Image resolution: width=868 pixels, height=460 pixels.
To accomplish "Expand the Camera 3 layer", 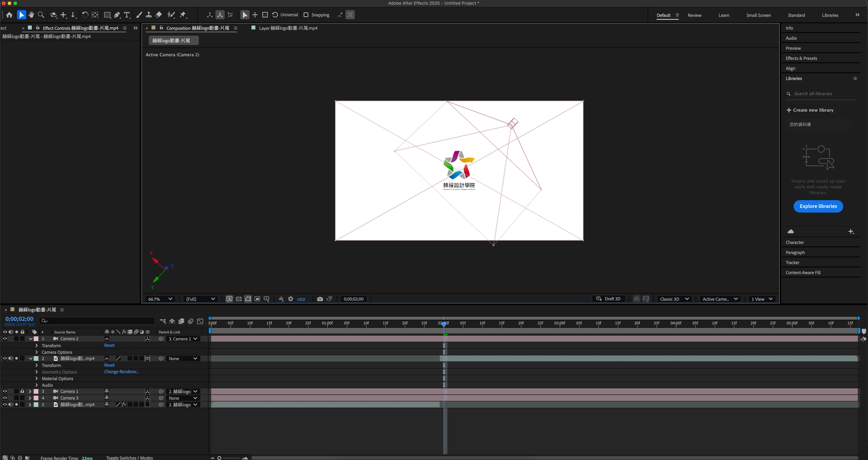I will 30,398.
